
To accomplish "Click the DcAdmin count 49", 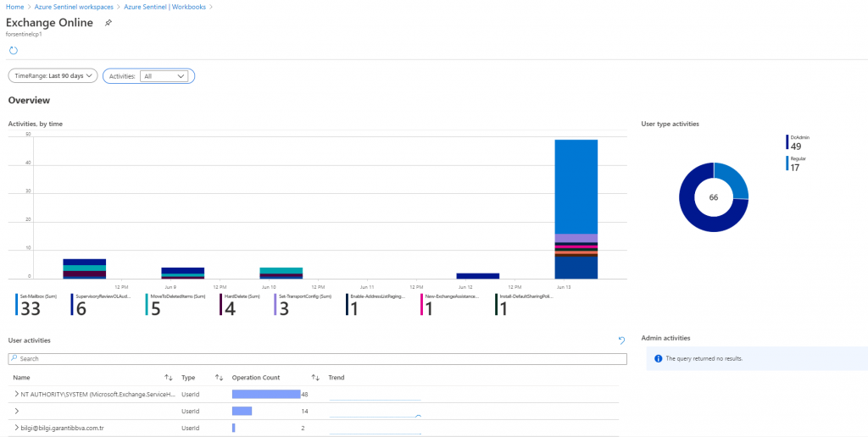I will tap(795, 146).
